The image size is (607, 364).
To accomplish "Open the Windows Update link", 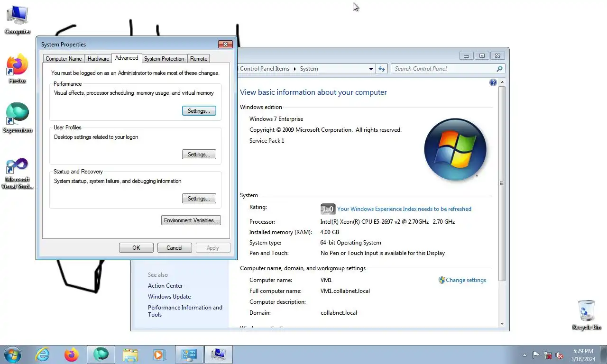I will (169, 297).
